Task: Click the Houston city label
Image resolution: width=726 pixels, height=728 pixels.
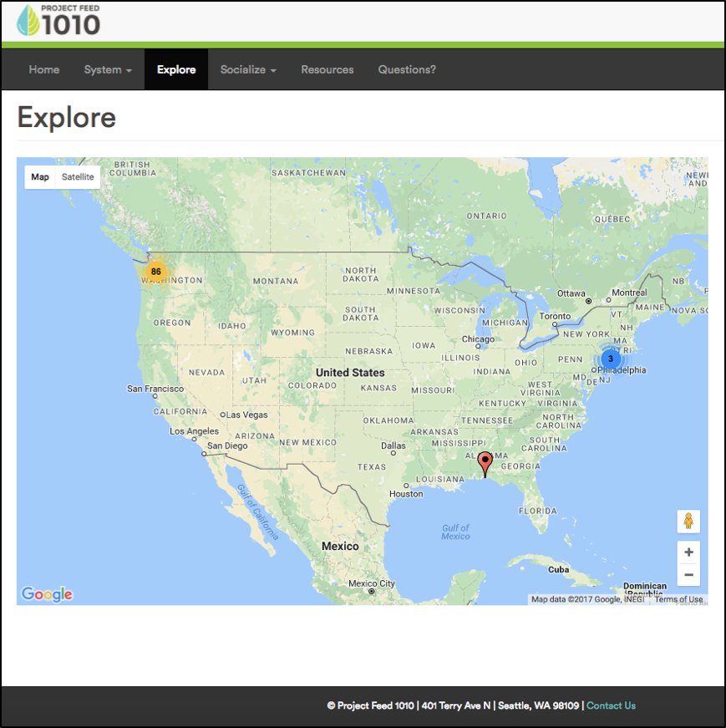Action: (406, 494)
